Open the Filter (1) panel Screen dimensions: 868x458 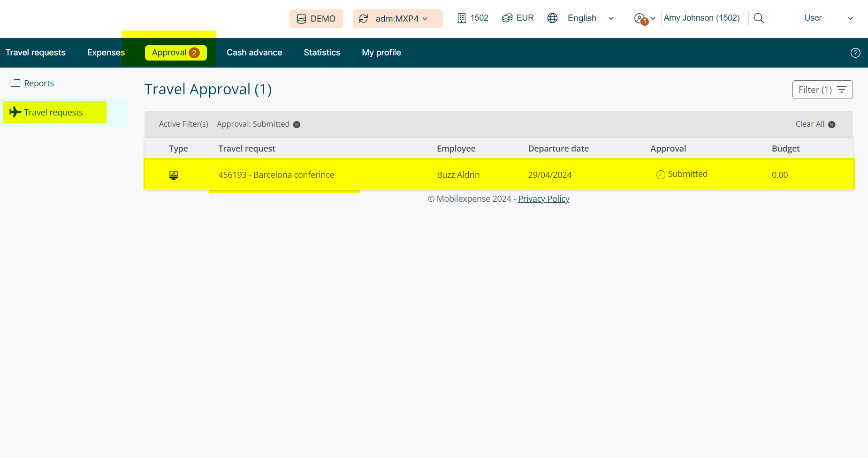pos(822,90)
